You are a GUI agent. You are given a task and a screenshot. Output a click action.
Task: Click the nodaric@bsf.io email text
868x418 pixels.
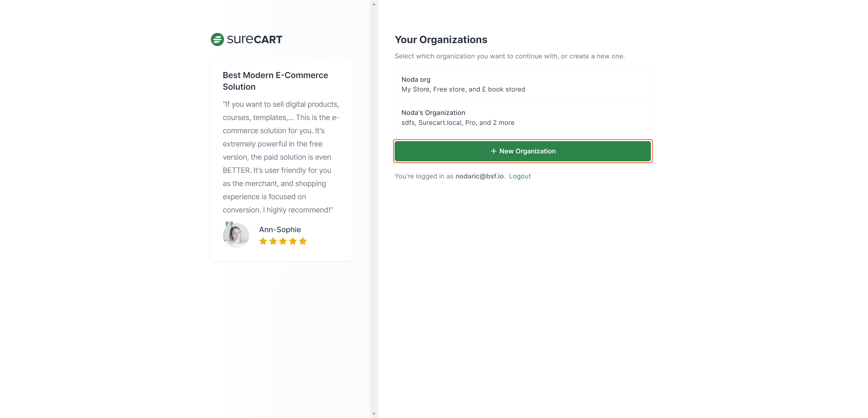pyautogui.click(x=479, y=176)
